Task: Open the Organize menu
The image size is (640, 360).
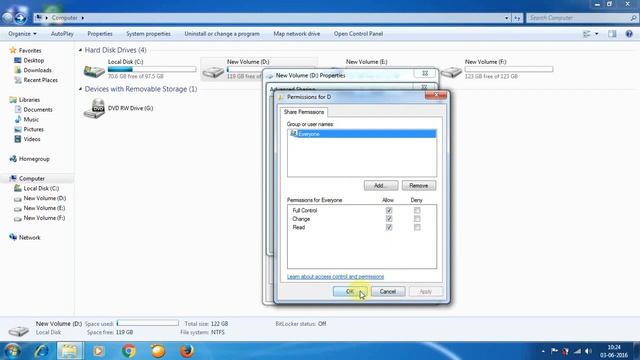Action: (x=22, y=34)
